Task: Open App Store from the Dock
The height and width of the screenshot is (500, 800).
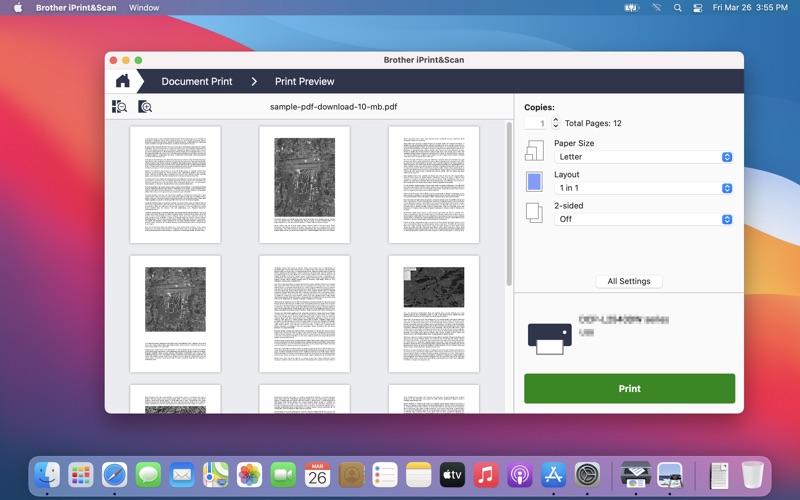Action: click(553, 475)
